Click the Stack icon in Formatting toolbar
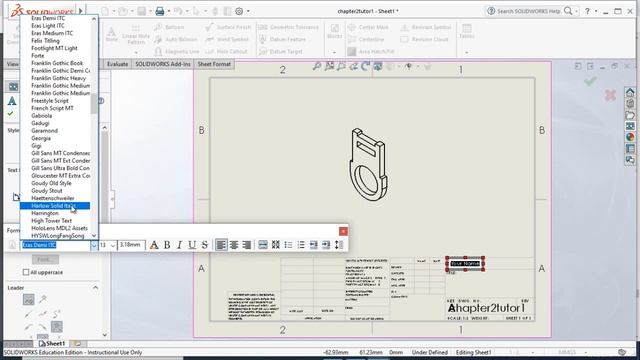 276,245
